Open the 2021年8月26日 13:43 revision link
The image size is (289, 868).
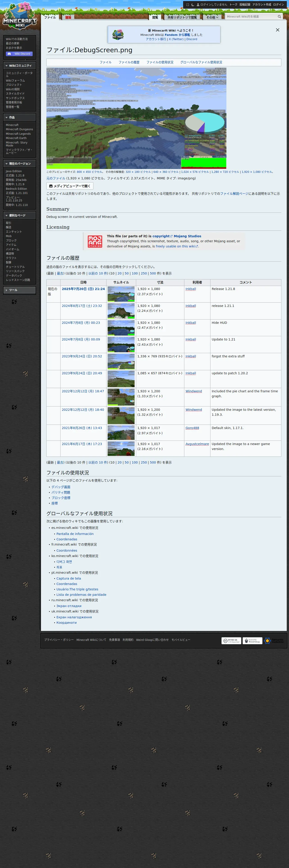click(x=82, y=428)
